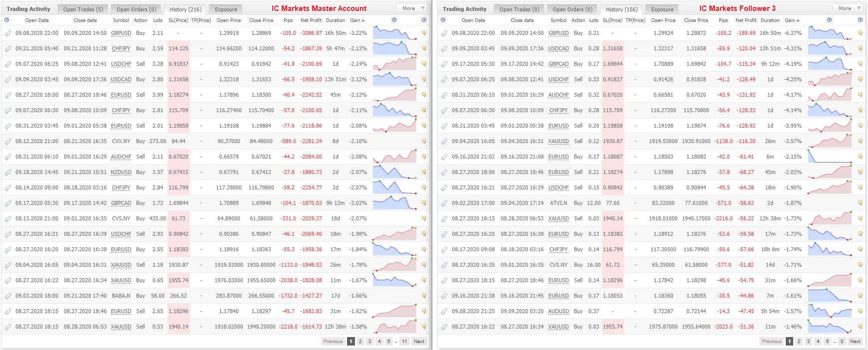This screenshot has height=350, width=868.
Task: Click help icon left of Follower 3 Open Date header
Action: (x=443, y=20)
